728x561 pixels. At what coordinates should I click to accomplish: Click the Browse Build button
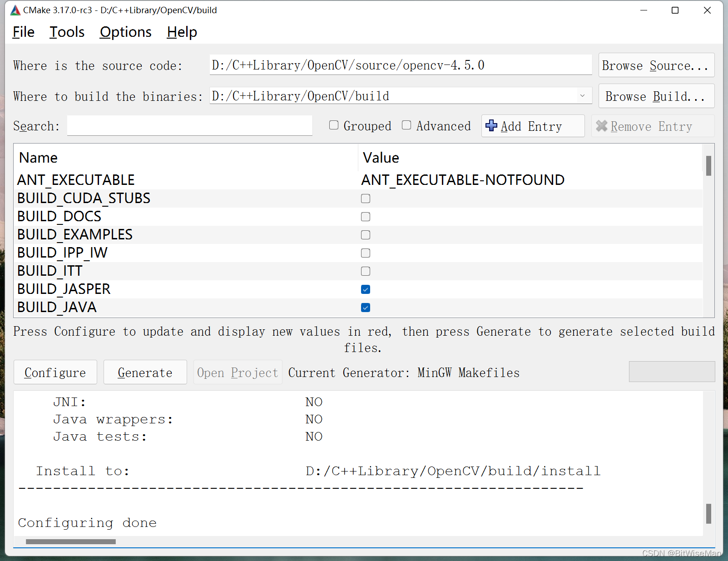656,96
